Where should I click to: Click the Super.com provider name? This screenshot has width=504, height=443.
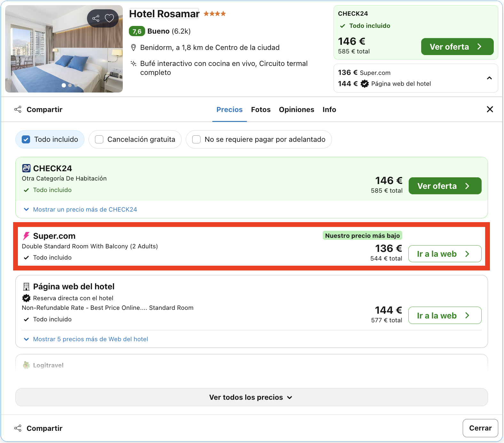click(54, 236)
